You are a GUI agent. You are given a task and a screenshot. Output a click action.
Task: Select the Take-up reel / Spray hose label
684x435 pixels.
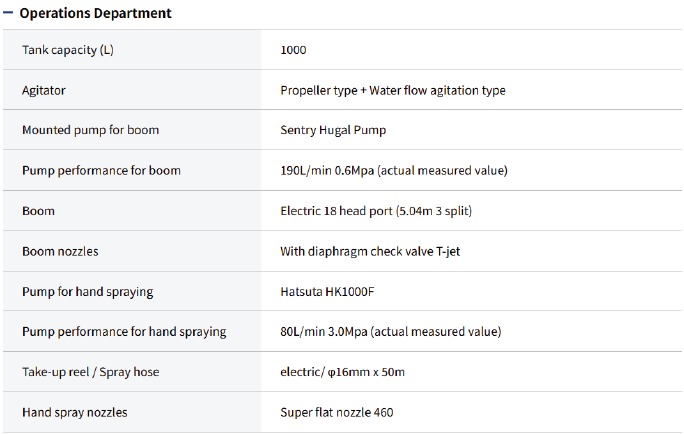pos(90,372)
